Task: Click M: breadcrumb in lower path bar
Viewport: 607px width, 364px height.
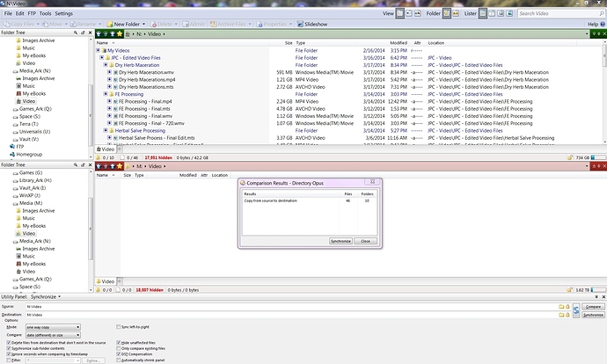Action: click(139, 166)
